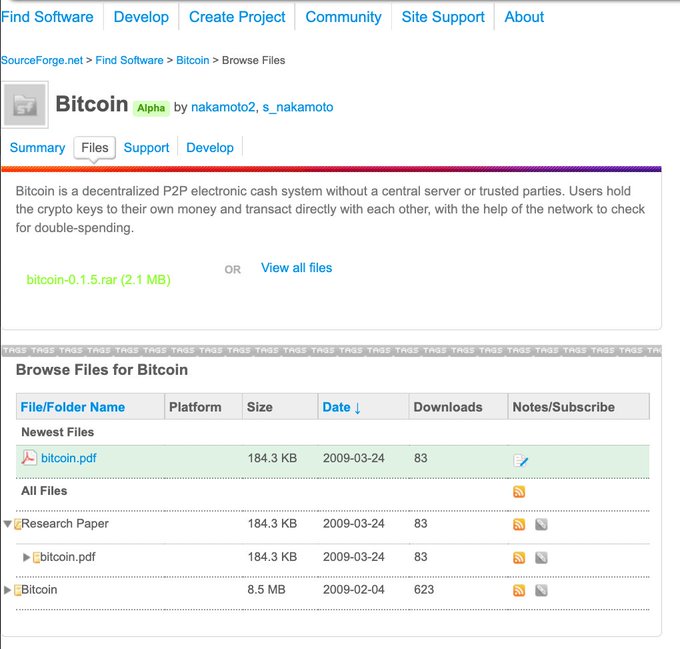680x649 pixels.
Task: Switch to the project Develop tab
Action: pos(210,148)
